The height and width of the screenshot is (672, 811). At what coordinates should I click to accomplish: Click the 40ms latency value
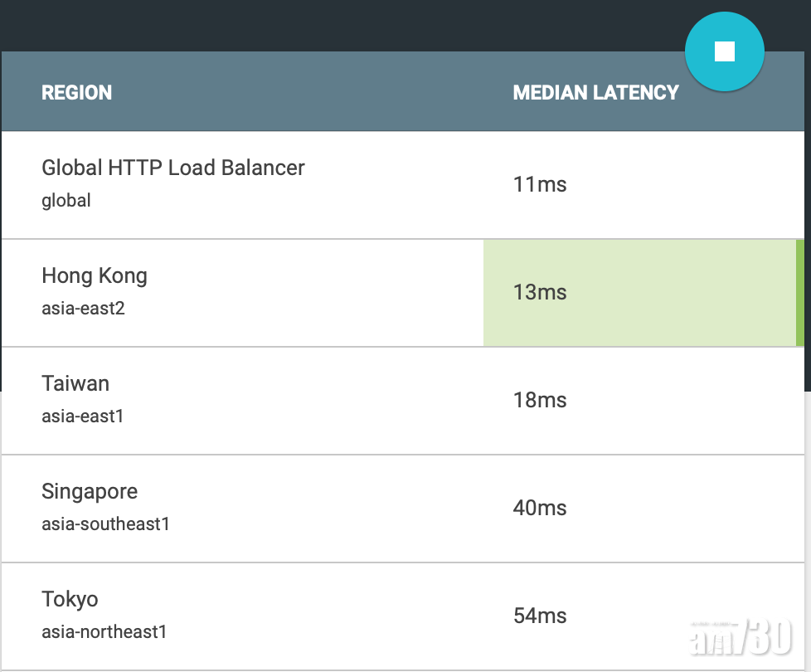tap(540, 508)
